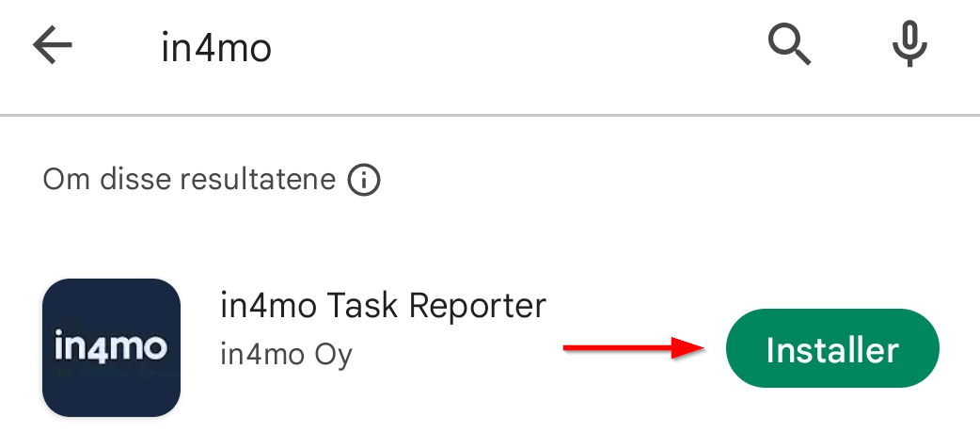Show information about these search results
Image resolution: width=980 pixels, height=432 pixels.
[364, 179]
